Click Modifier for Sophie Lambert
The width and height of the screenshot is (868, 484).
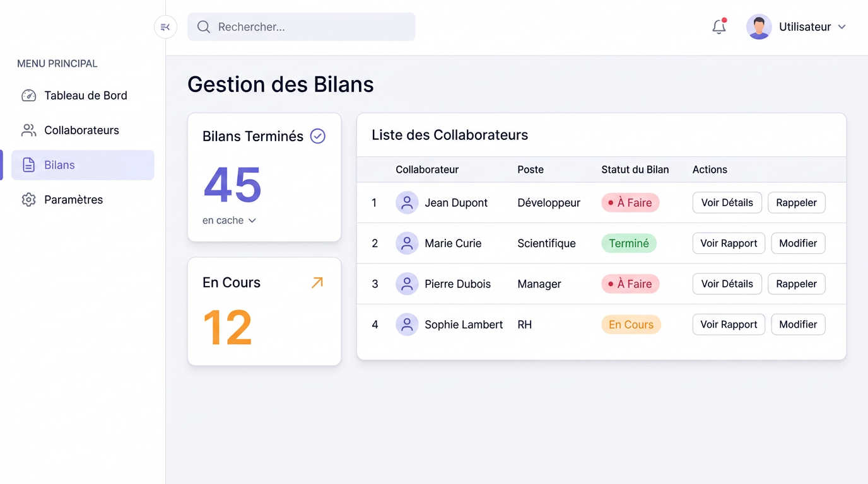[798, 325]
